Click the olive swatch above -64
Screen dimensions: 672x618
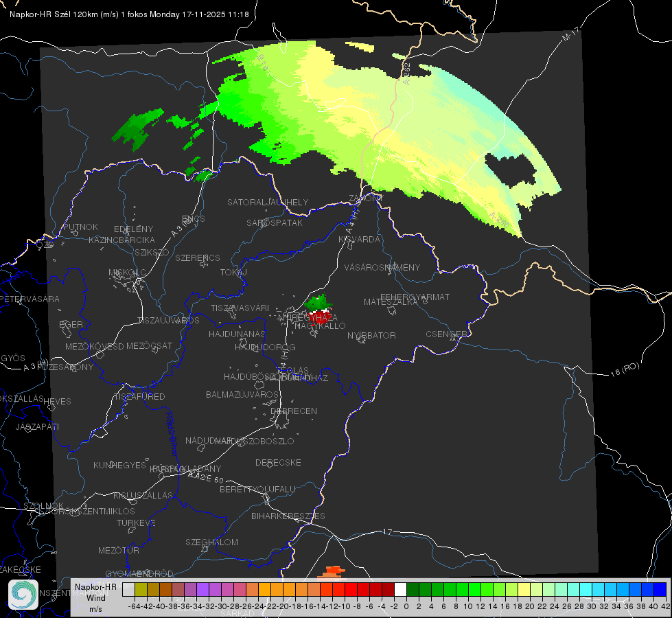(x=141, y=590)
